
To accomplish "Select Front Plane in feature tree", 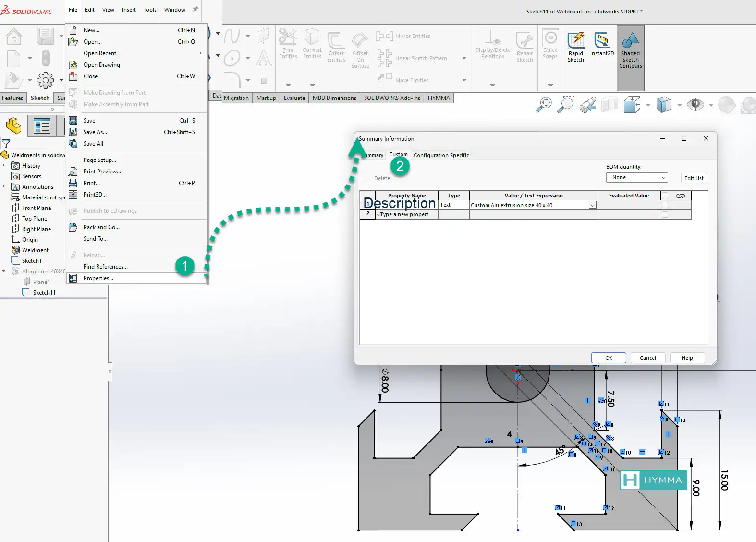I will click(37, 208).
